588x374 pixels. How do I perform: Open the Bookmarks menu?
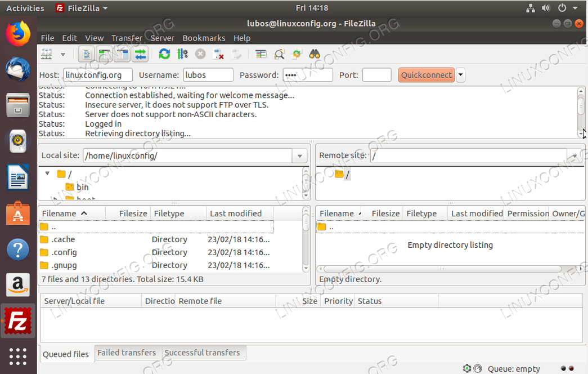click(204, 38)
